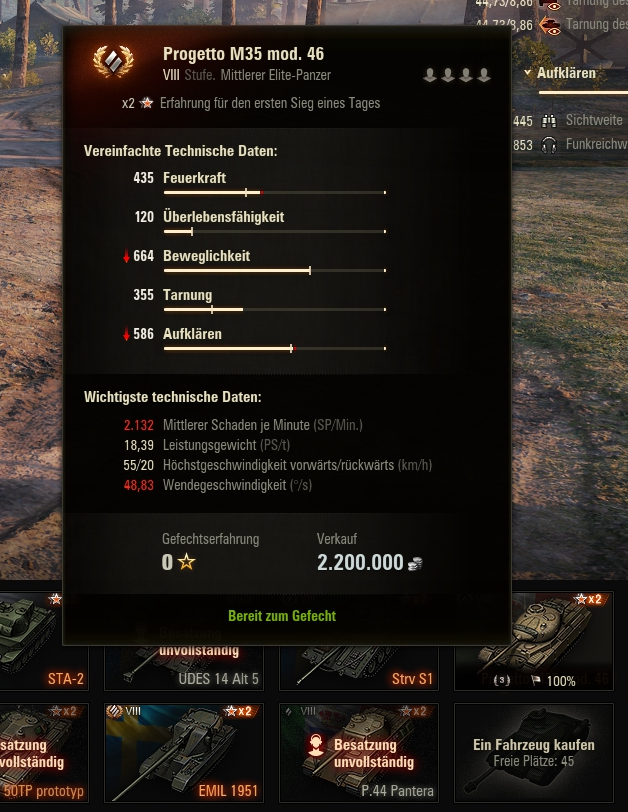
Task: Collapse the Aufklären section arrow
Action: pos(528,73)
